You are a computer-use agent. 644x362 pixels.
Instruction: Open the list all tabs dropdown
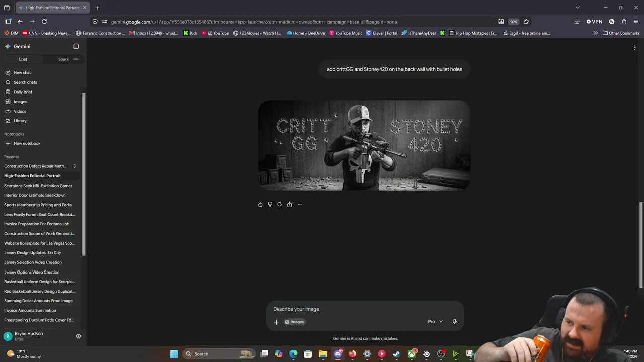578,8
